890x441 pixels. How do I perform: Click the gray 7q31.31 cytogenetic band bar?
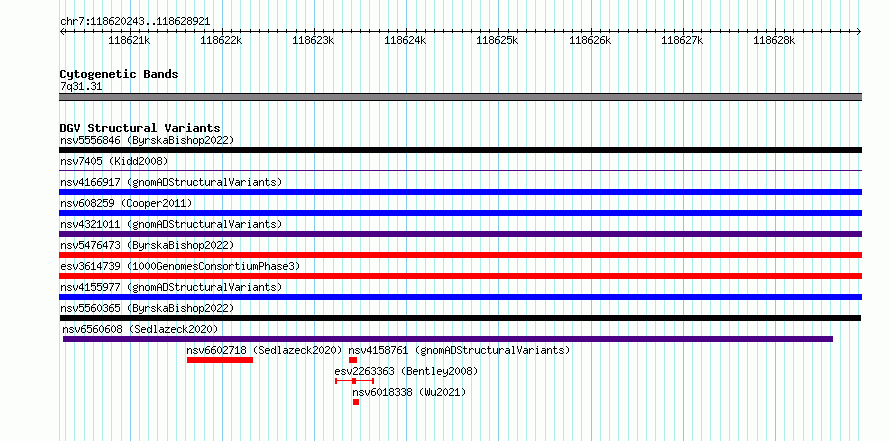click(x=460, y=96)
